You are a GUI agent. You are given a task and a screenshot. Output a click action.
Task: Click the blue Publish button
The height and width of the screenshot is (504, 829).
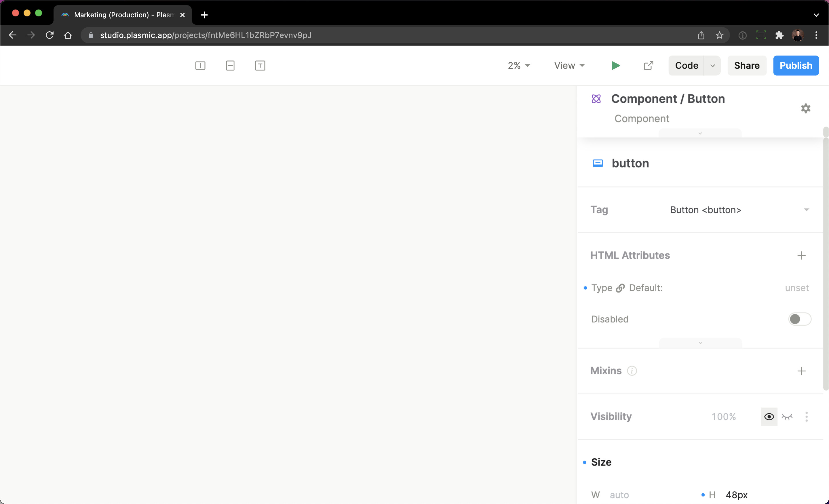pos(796,66)
